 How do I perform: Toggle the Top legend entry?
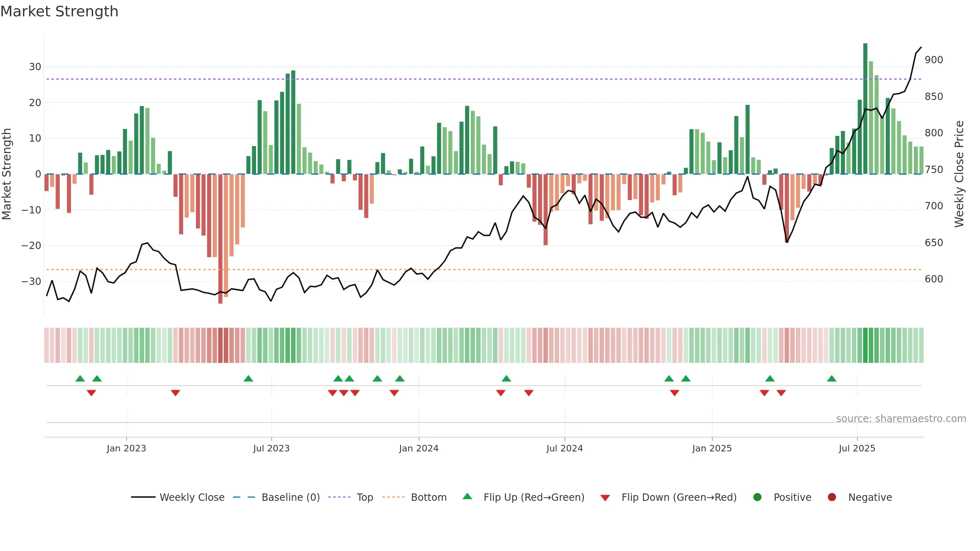351,497
